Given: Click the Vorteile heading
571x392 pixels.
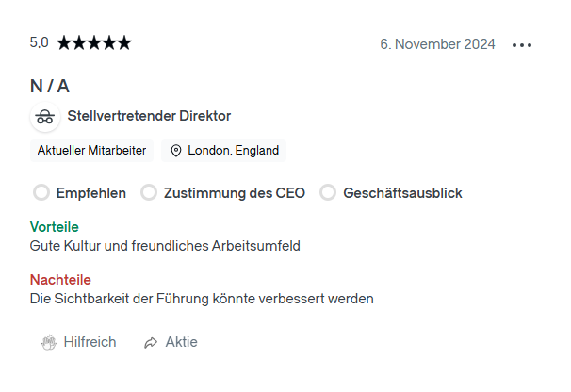Looking at the screenshot, I should (55, 227).
